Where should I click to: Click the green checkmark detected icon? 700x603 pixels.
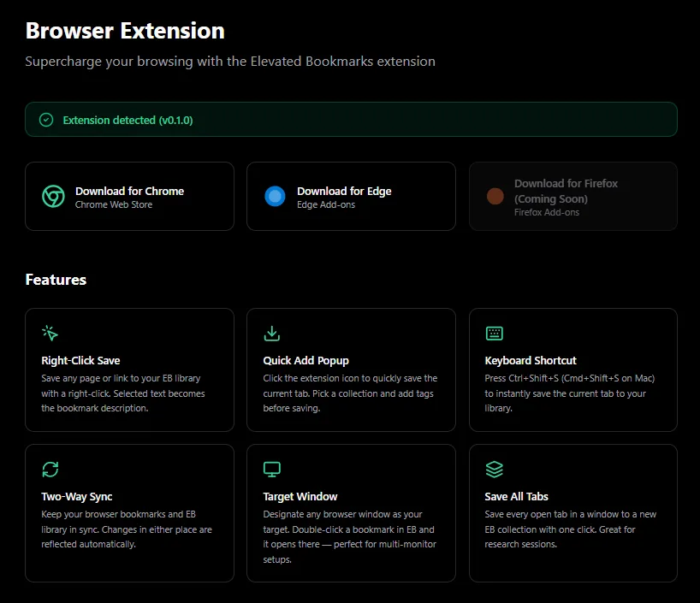pyautogui.click(x=46, y=120)
